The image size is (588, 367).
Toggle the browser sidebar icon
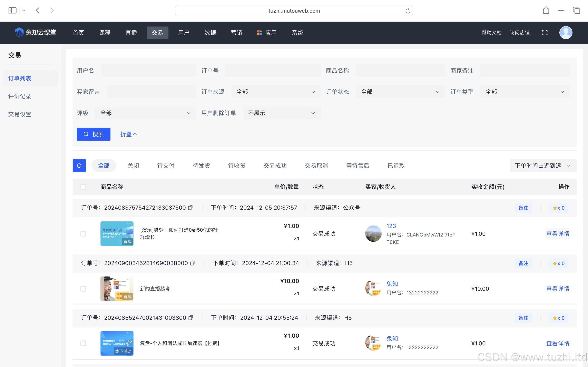12,10
